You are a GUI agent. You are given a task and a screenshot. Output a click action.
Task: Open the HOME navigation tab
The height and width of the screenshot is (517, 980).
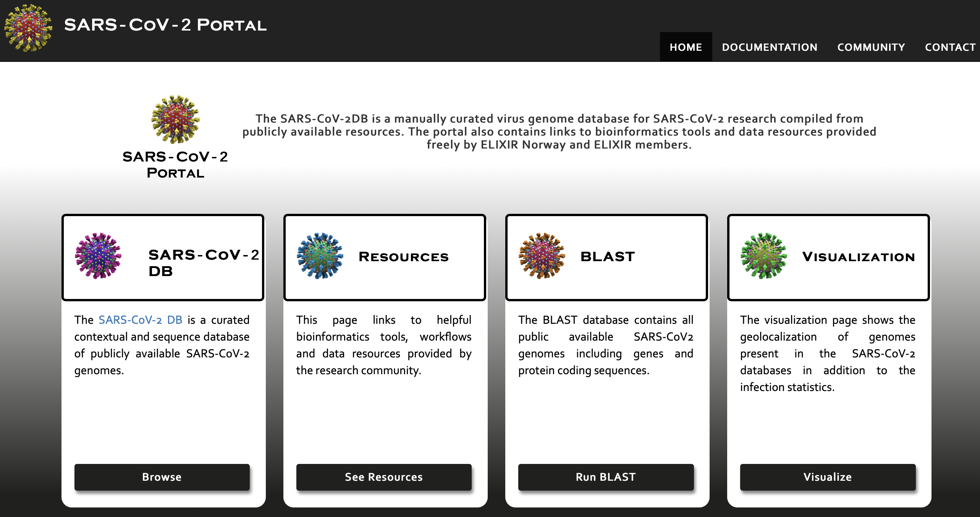[686, 47]
